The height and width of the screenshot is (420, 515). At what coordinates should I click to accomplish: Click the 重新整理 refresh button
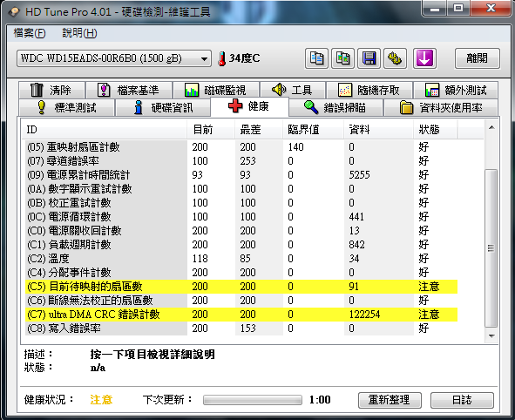pos(390,400)
